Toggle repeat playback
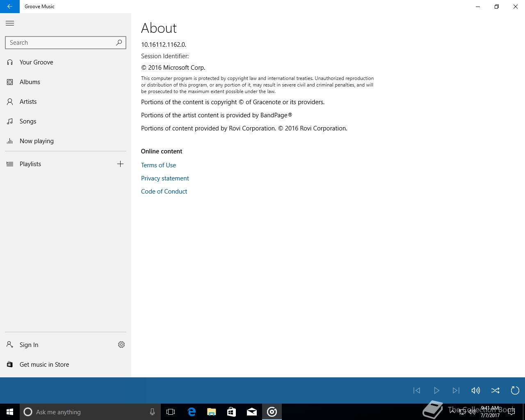The image size is (525, 420). [515, 390]
